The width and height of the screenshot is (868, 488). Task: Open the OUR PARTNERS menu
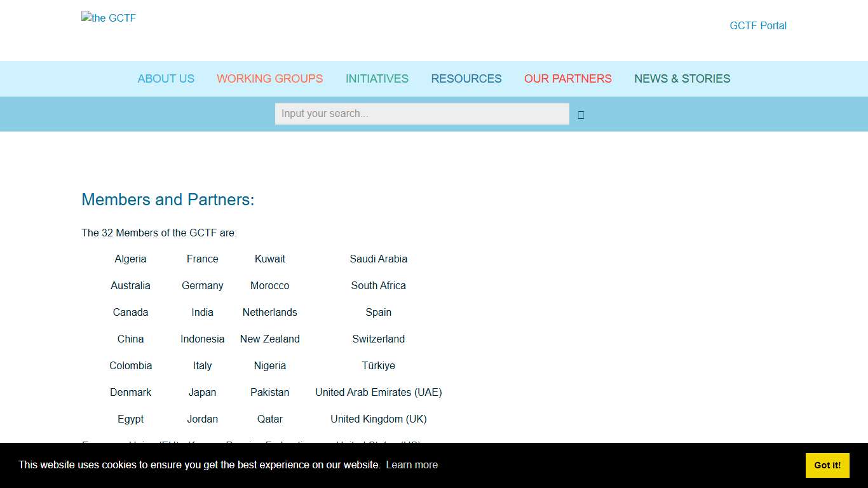pos(567,79)
